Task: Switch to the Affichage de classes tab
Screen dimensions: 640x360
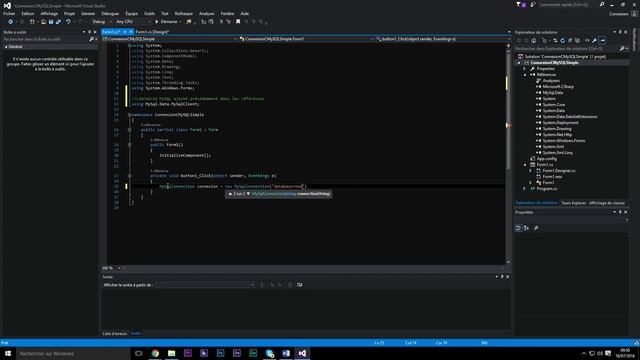Action: pos(607,203)
